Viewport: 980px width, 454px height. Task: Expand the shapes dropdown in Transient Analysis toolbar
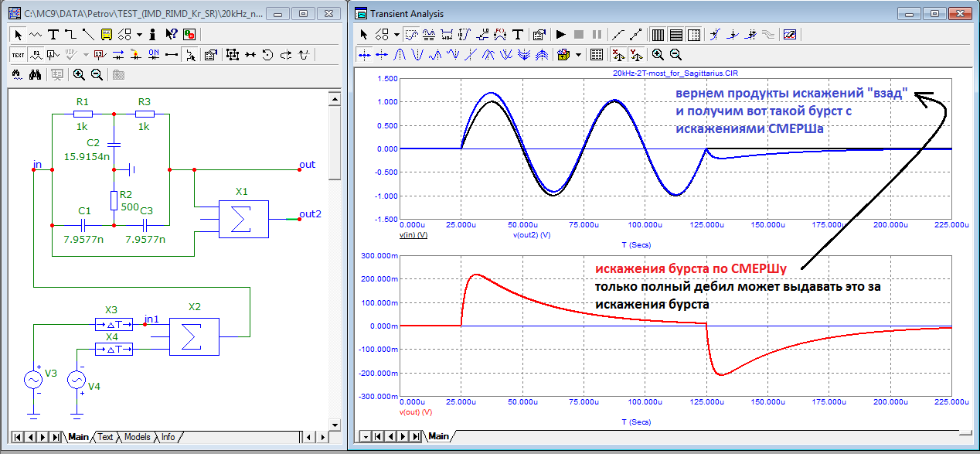pyautogui.click(x=396, y=34)
